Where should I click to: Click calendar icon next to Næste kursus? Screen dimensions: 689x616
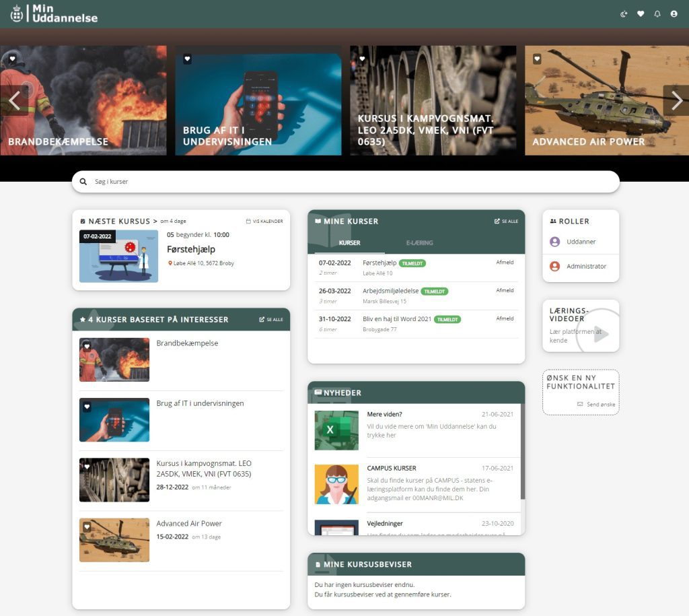[x=83, y=221]
